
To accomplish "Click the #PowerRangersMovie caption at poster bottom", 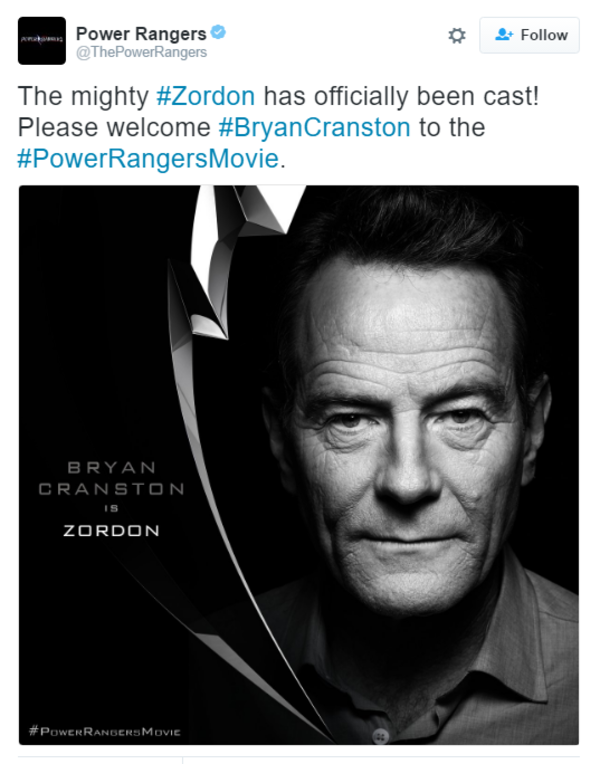I will pyautogui.click(x=105, y=731).
